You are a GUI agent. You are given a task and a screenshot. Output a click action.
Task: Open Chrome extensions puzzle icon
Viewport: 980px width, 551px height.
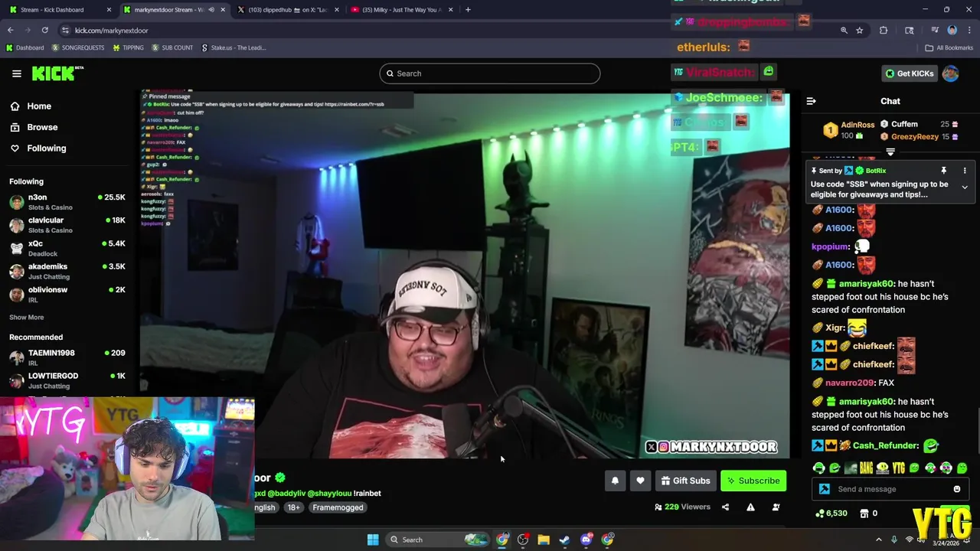[884, 30]
